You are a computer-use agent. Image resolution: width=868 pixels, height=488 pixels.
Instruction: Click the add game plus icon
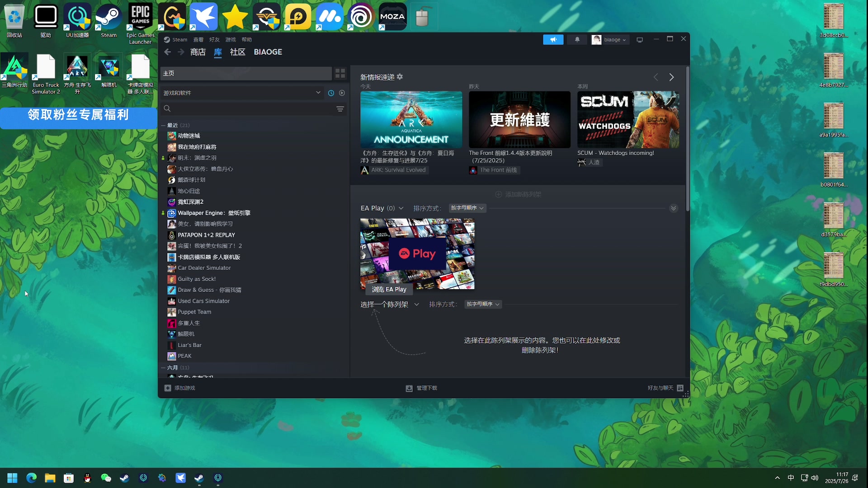(x=168, y=388)
